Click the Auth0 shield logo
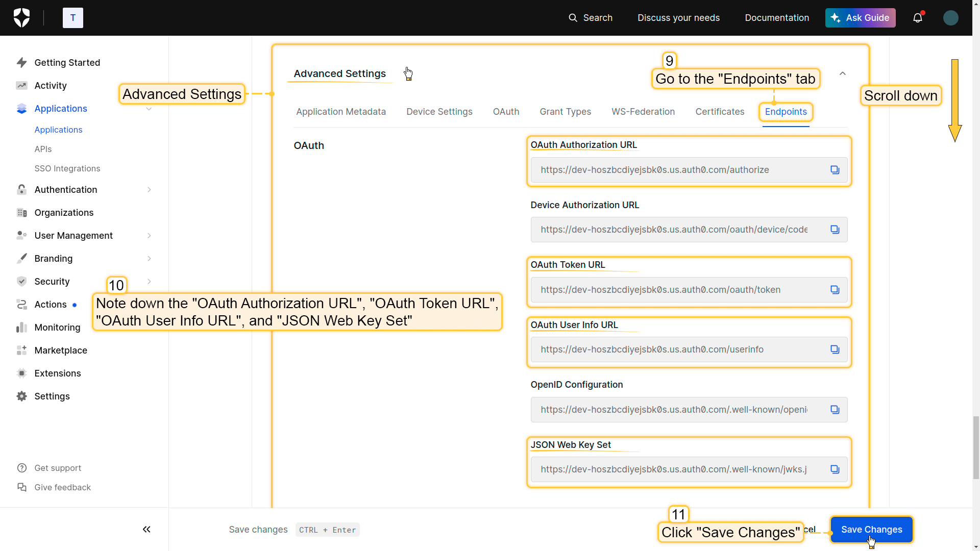Screen dimensions: 980x551 point(21,18)
